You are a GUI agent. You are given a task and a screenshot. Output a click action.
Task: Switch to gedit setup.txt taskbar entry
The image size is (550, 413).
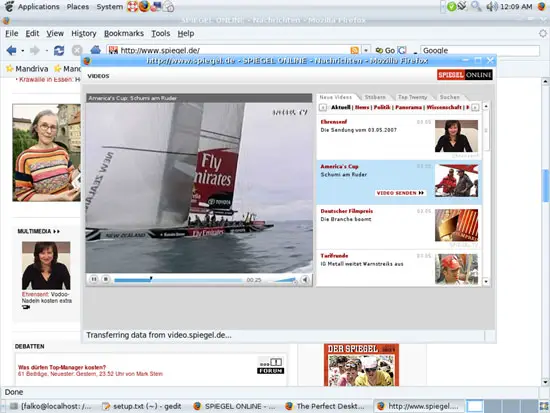coord(141,406)
